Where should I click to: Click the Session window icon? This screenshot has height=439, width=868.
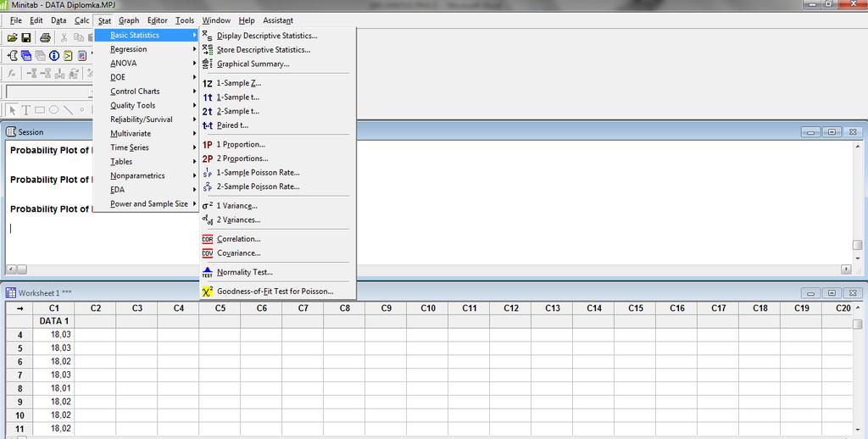pyautogui.click(x=11, y=131)
